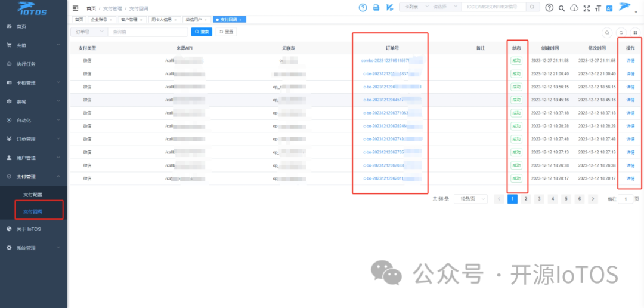Expand the 自动化 sidebar menu

pos(33,121)
